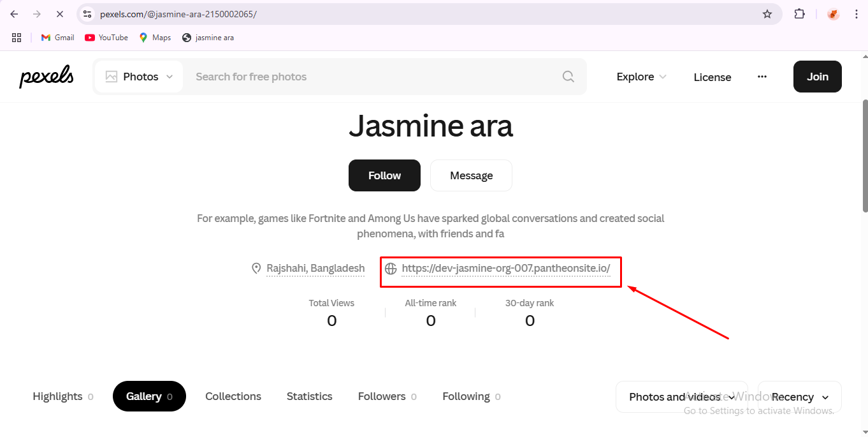Open the browser extensions puzzle icon

tap(799, 14)
